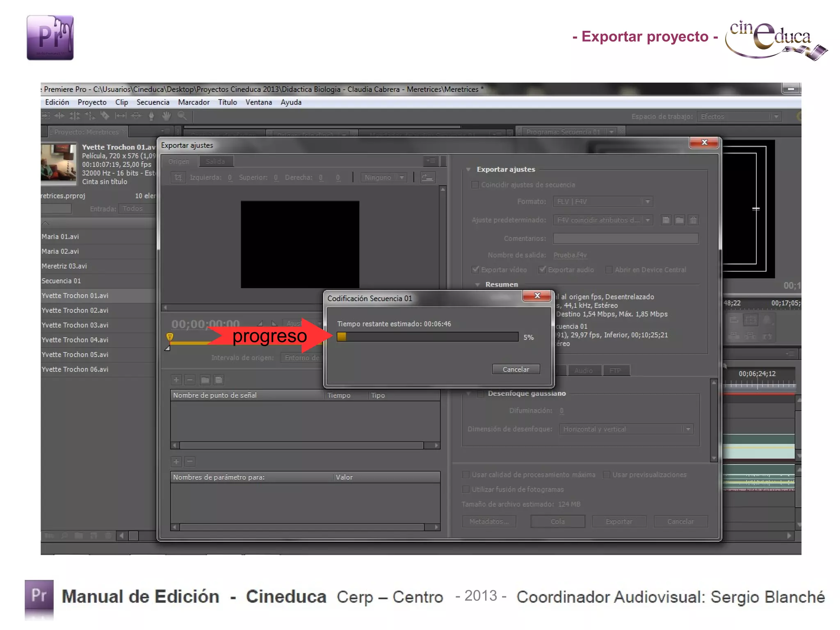Click the Metadatos... button
Screen dimensions: 840x630
[489, 522]
